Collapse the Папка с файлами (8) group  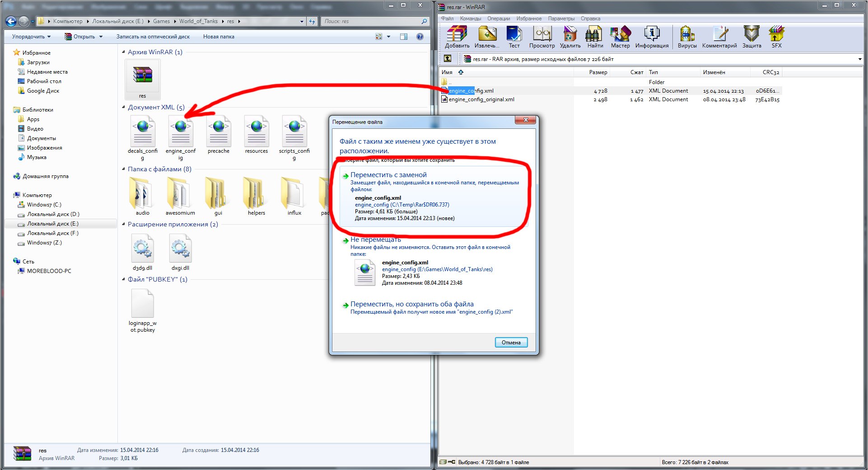click(123, 169)
